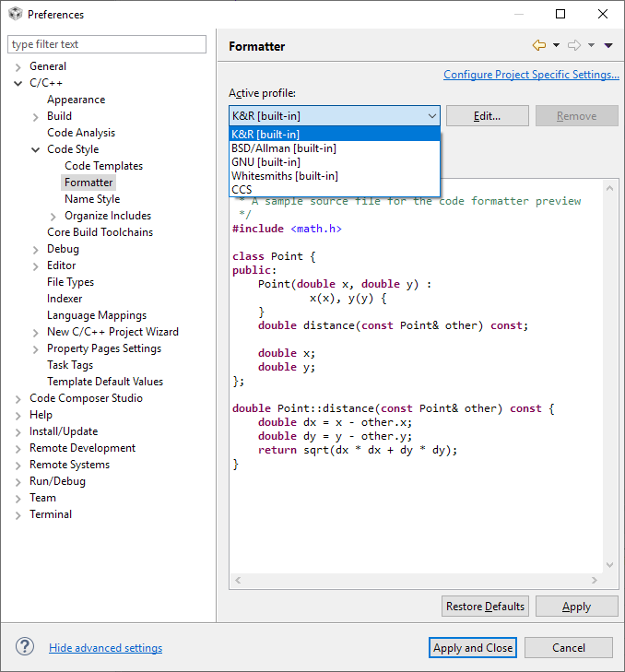Select Indexer tree item
625x672 pixels.
tap(65, 299)
